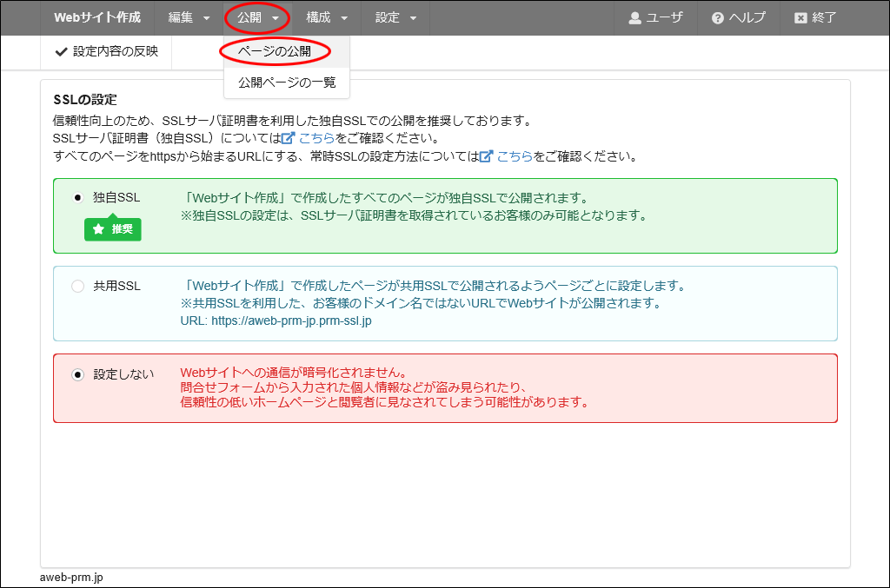Select ページの公開 from the menu
Image resolution: width=890 pixels, height=588 pixels.
coord(275,52)
